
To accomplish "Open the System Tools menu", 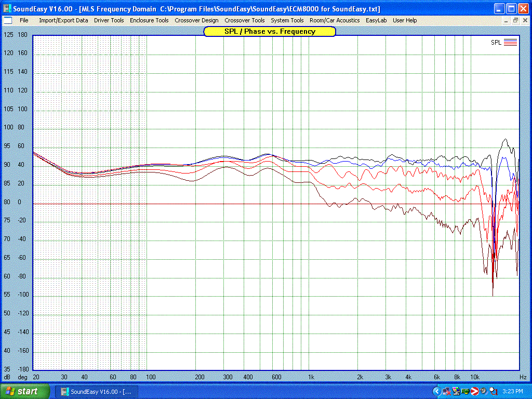I will 287,20.
